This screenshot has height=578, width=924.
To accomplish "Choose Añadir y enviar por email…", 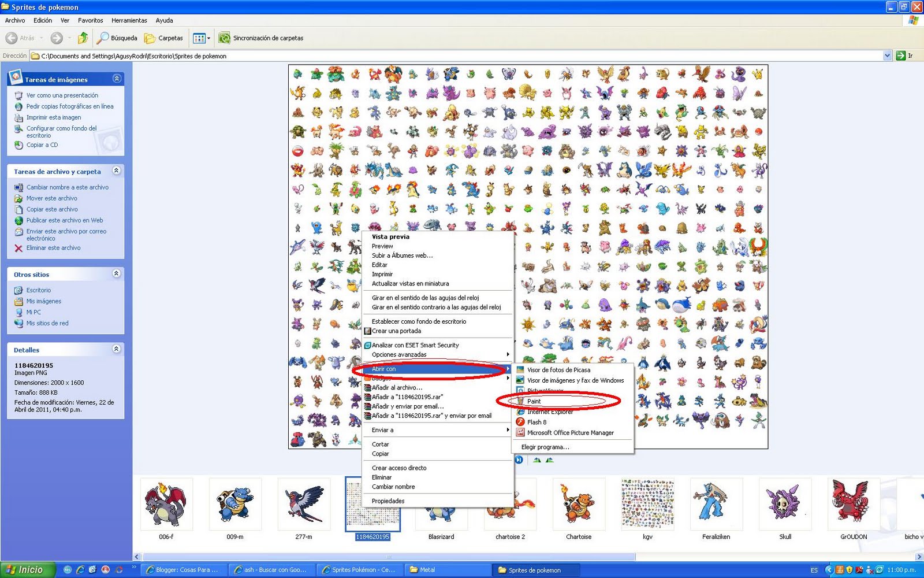I will click(x=408, y=406).
